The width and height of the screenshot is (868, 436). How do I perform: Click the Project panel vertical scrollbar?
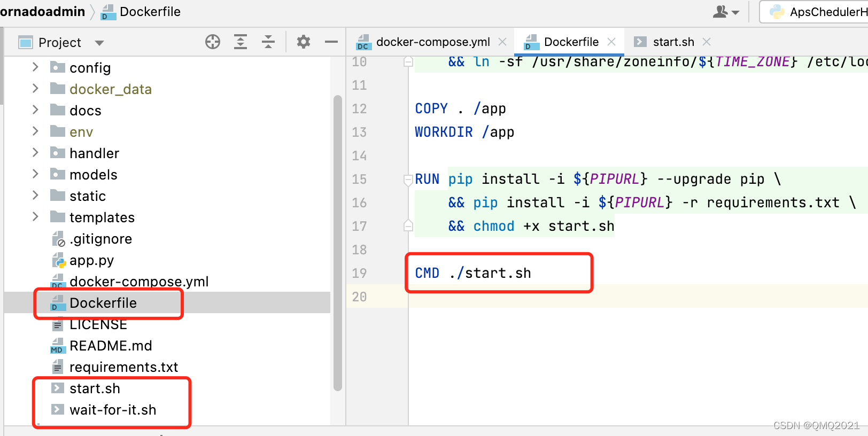click(337, 243)
